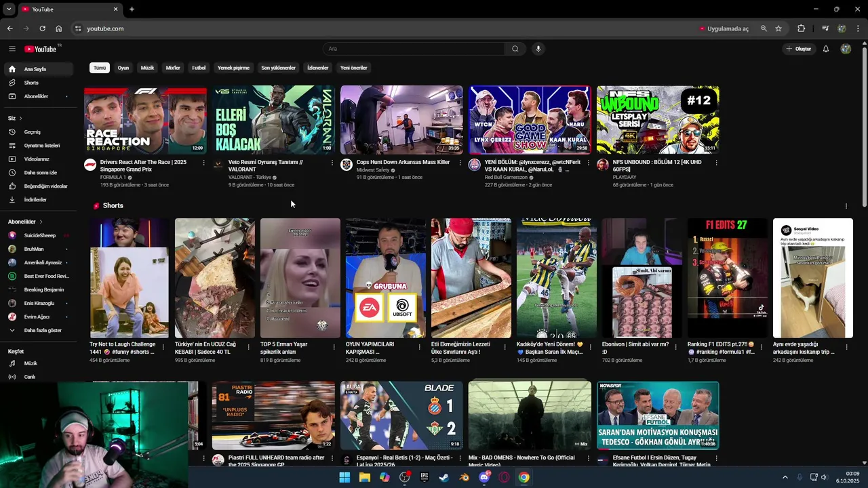This screenshot has width=868, height=488.
Task: Open F1 EDITS 27 short
Action: (727, 278)
